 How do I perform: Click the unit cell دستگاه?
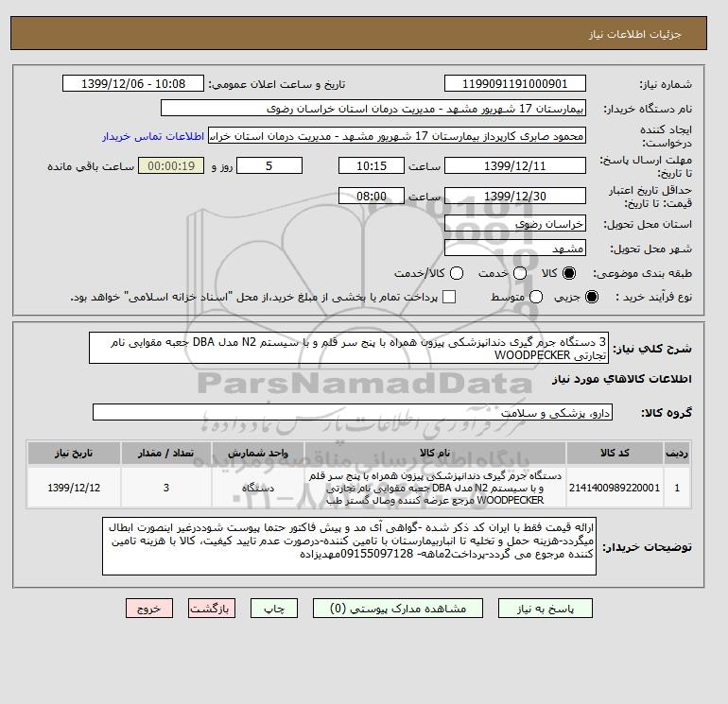point(258,488)
